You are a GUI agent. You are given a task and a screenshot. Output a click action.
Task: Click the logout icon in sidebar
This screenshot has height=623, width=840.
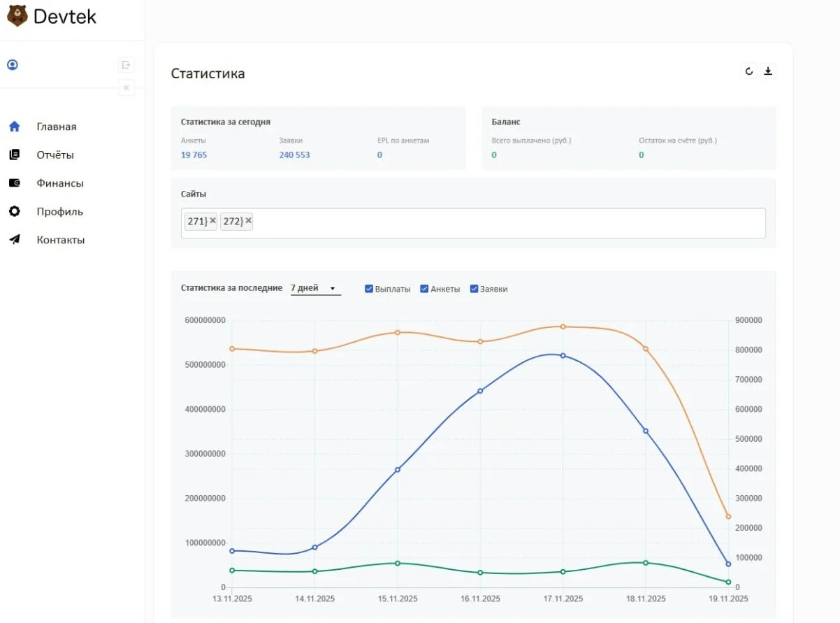click(126, 65)
